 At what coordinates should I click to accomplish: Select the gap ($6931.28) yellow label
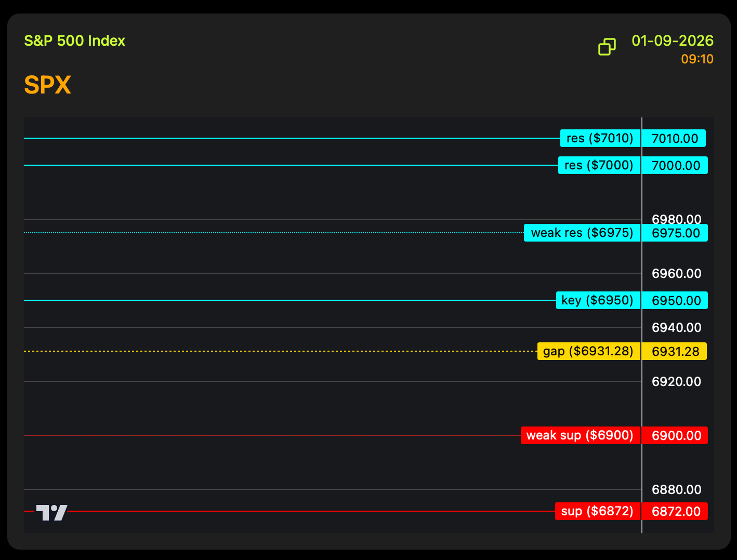tap(588, 351)
